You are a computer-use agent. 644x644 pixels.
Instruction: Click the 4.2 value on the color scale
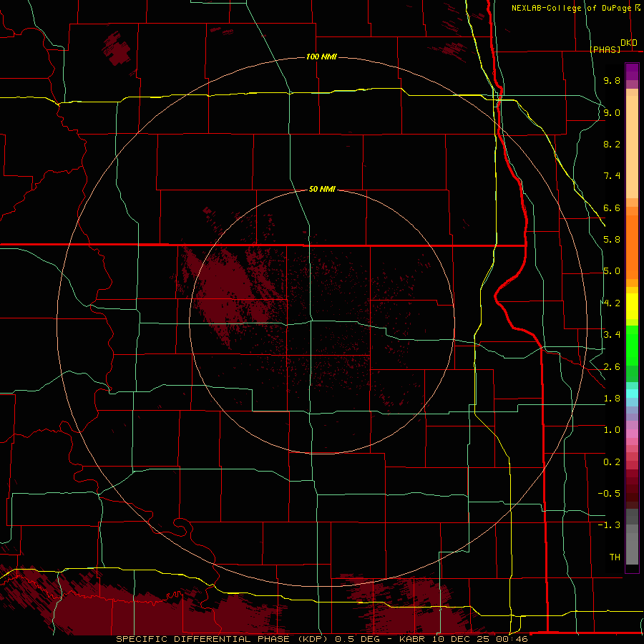[x=612, y=303]
